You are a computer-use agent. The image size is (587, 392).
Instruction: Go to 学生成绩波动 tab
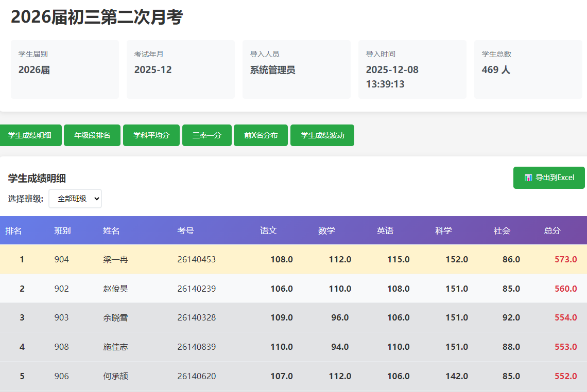322,135
